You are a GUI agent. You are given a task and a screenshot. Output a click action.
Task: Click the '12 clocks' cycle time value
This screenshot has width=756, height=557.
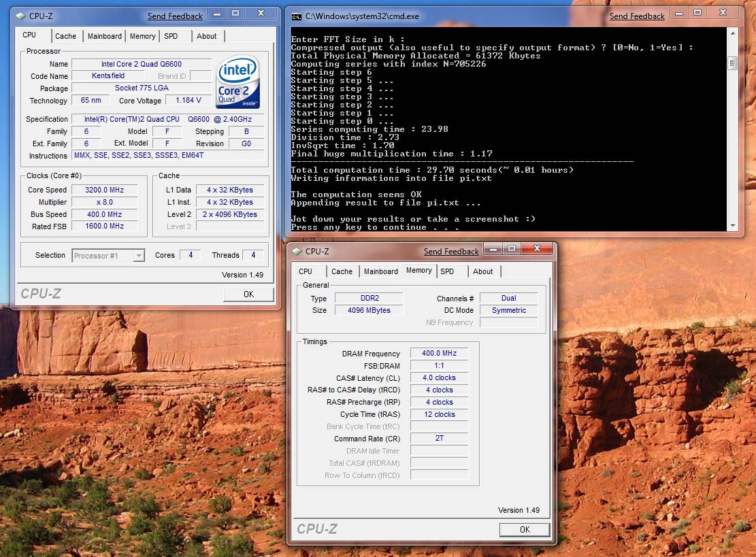[x=439, y=414]
